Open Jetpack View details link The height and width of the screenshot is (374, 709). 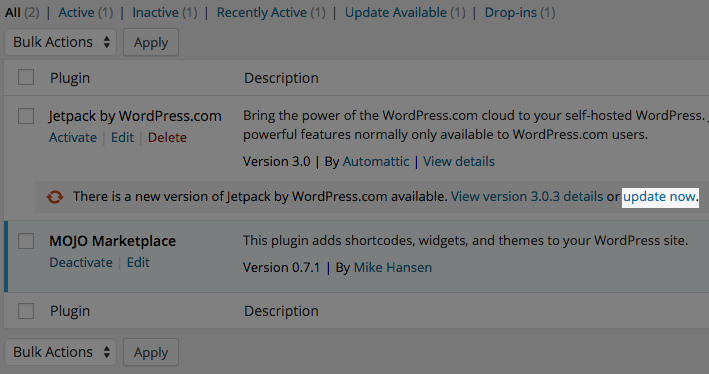(x=459, y=161)
